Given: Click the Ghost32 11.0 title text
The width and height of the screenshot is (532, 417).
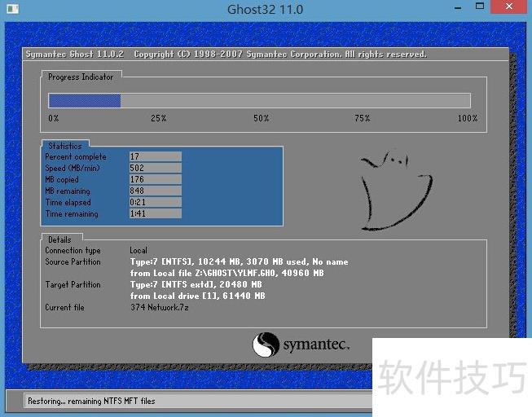Looking at the screenshot, I should point(265,10).
